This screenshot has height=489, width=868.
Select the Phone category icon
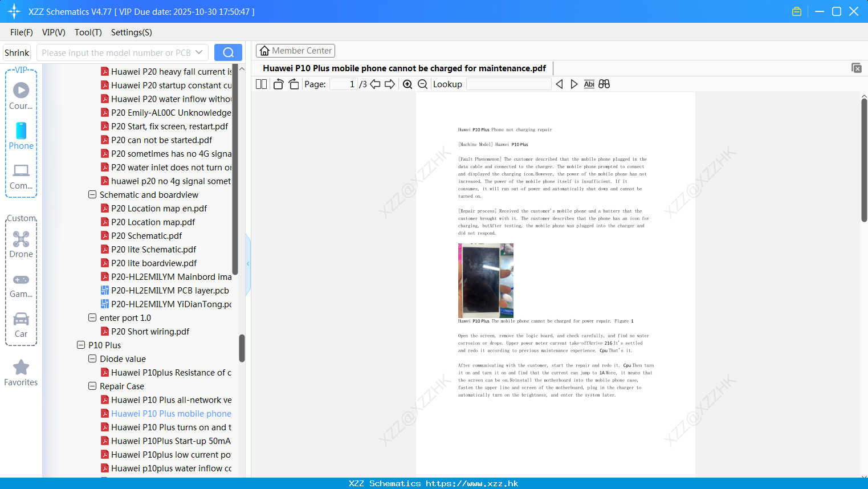21,136
